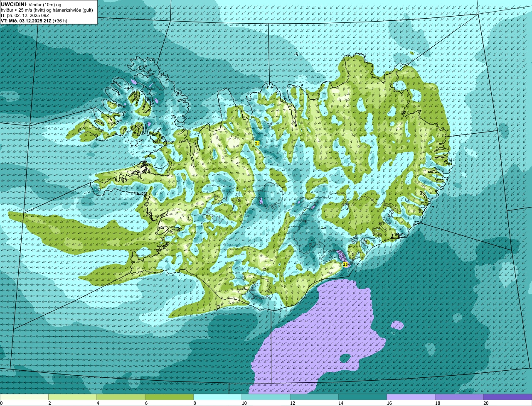The width and height of the screenshot is (532, 406).
Task: Select the light yellow-green 2–4 m/s swatch
Action: (73, 397)
